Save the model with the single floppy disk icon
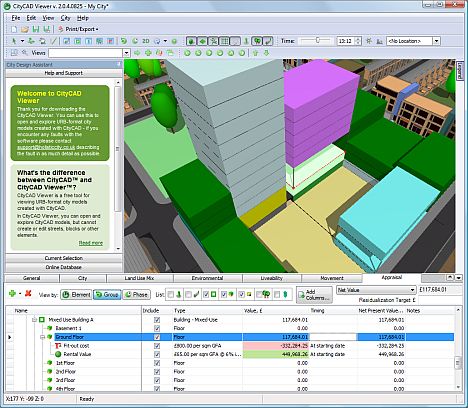Viewport: 468px width, 408px height. (35, 29)
